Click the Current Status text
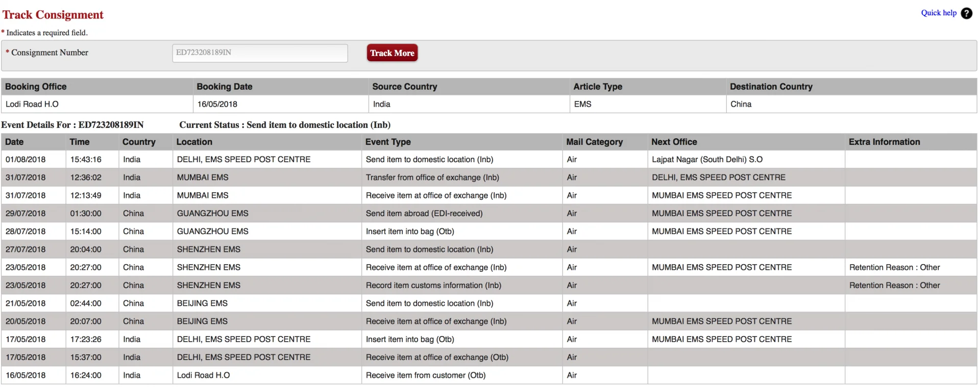This screenshot has height=387, width=980. click(x=284, y=125)
